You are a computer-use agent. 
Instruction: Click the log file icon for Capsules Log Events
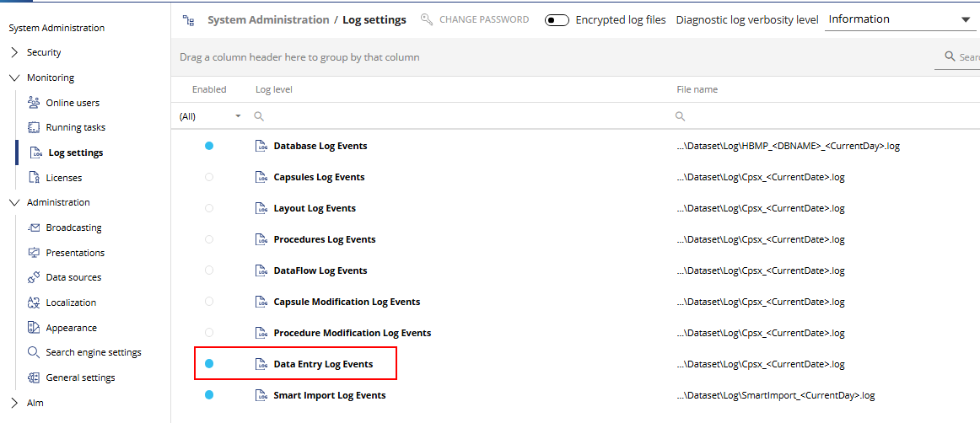[x=261, y=177]
